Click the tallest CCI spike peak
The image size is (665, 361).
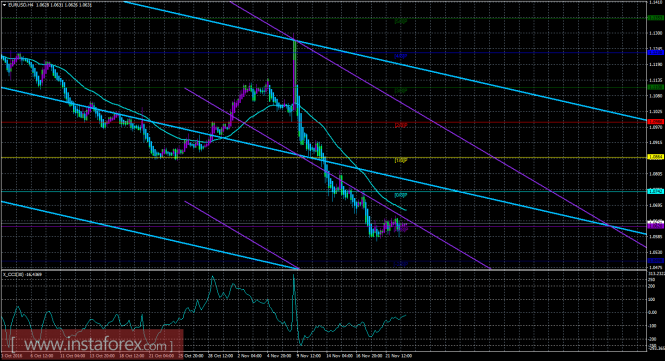tap(293, 275)
